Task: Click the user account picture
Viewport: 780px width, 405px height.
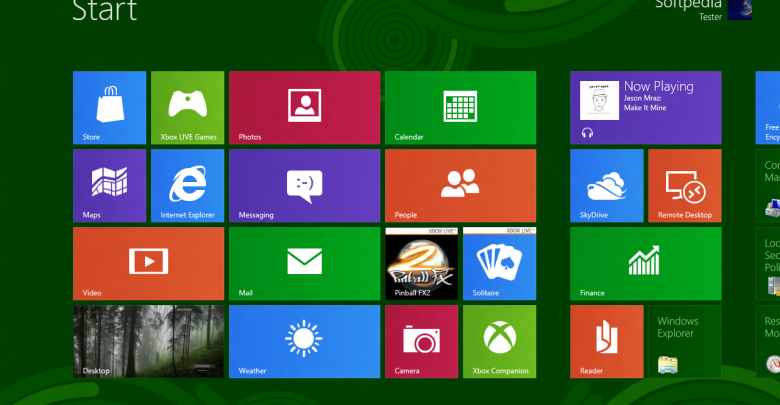Action: click(x=739, y=9)
